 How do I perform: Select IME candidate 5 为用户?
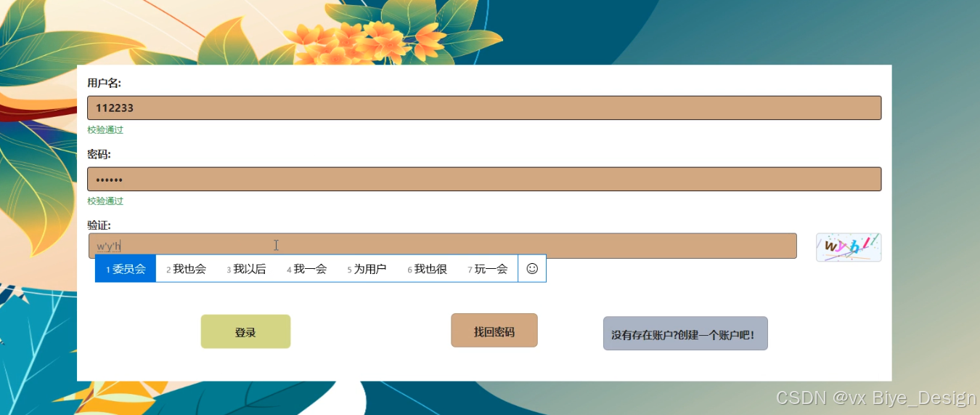pyautogui.click(x=367, y=269)
